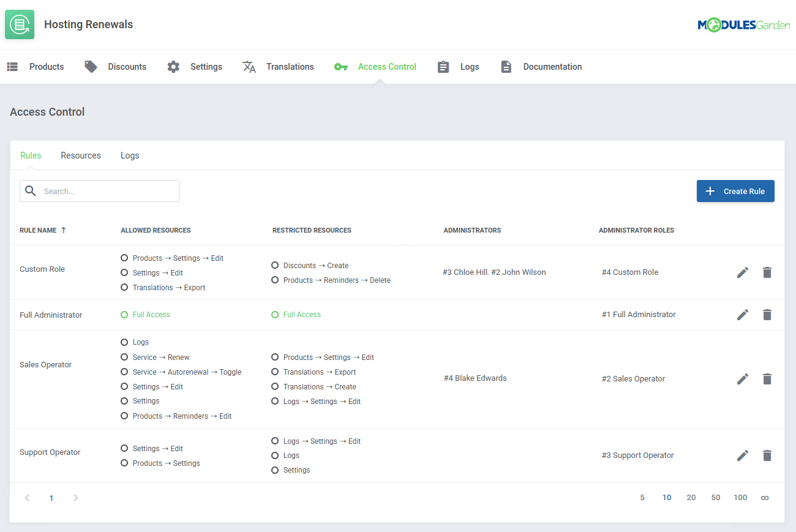Viewport: 796px width, 532px height.
Task: Switch to the Resources tab
Action: pyautogui.click(x=81, y=155)
